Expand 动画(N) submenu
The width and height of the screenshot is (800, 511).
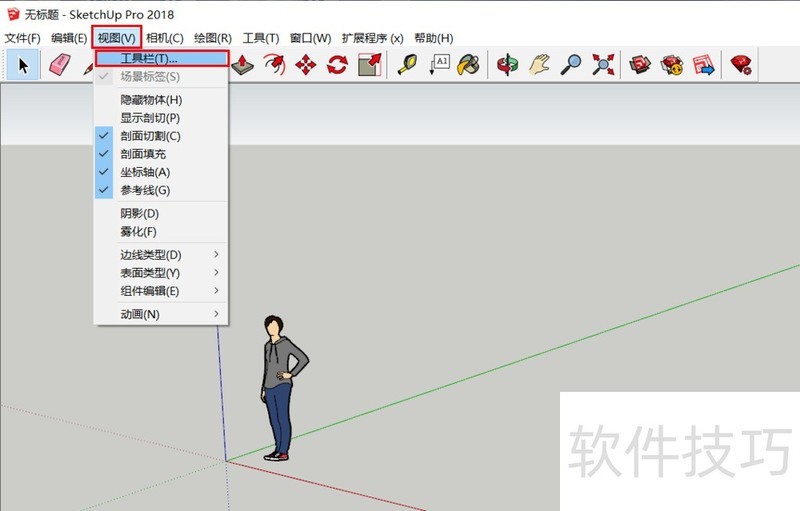161,314
